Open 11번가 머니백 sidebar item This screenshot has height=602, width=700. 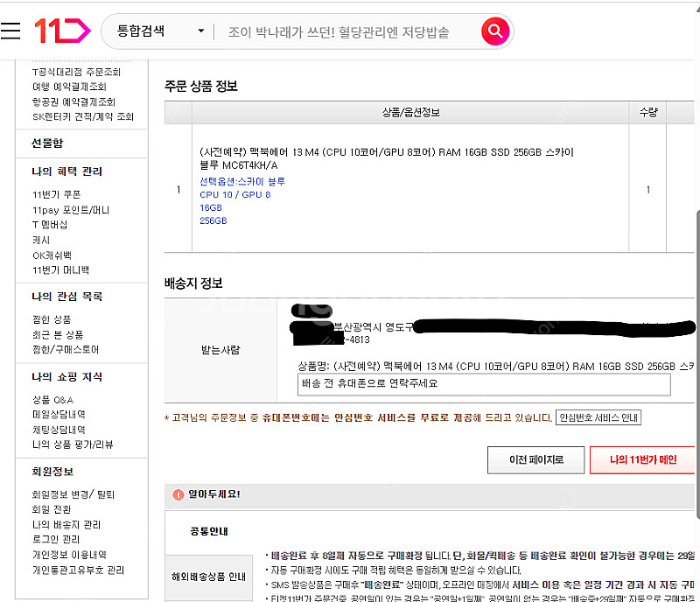point(60,270)
